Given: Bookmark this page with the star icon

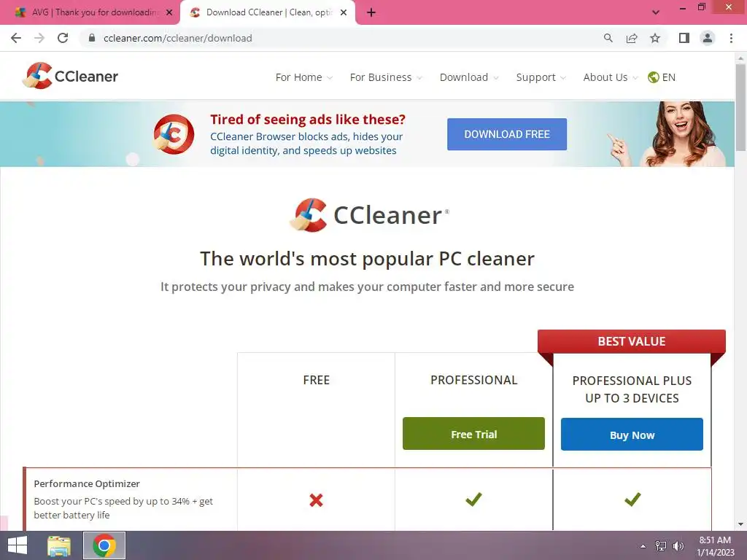Looking at the screenshot, I should pyautogui.click(x=655, y=38).
